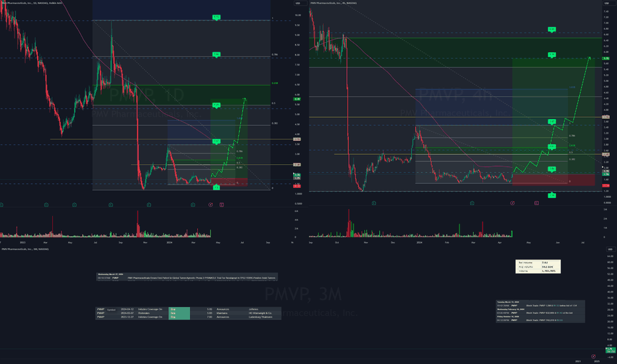617x364 pixels.
Task: Open the event marker near May 2023 on the 1D chart
Action: [74, 205]
